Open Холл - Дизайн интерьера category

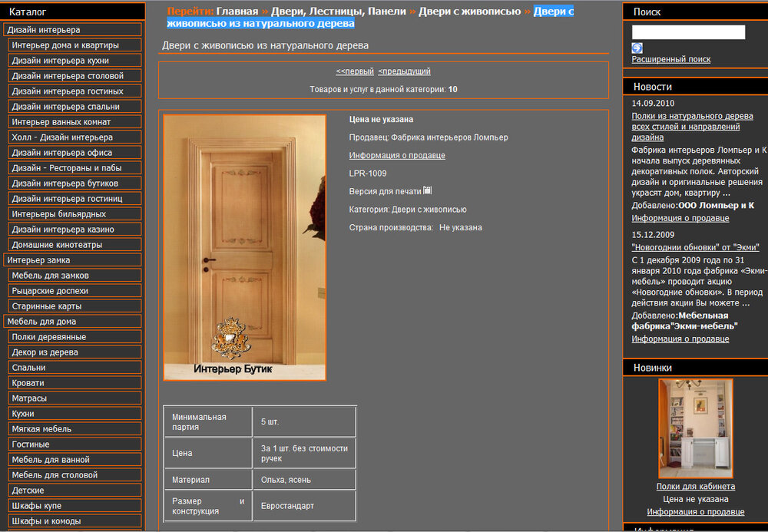click(74, 137)
